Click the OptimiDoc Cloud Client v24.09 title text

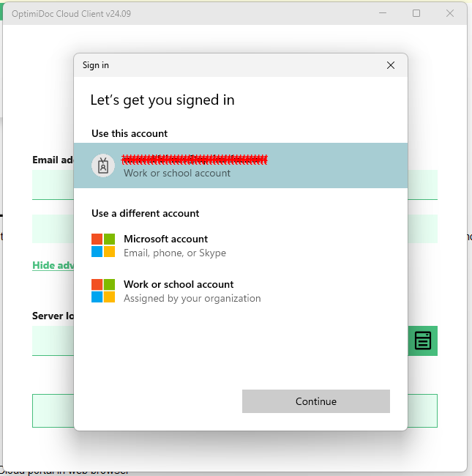coord(71,14)
